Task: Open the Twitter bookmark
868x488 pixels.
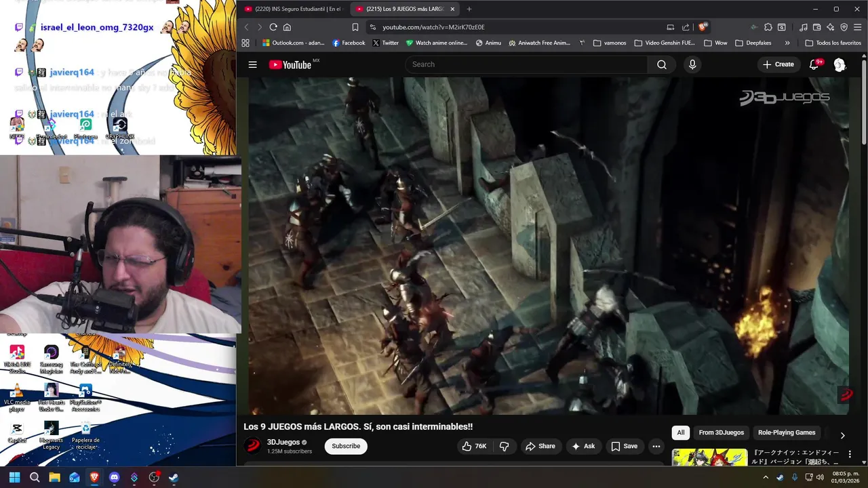Action: click(x=386, y=43)
